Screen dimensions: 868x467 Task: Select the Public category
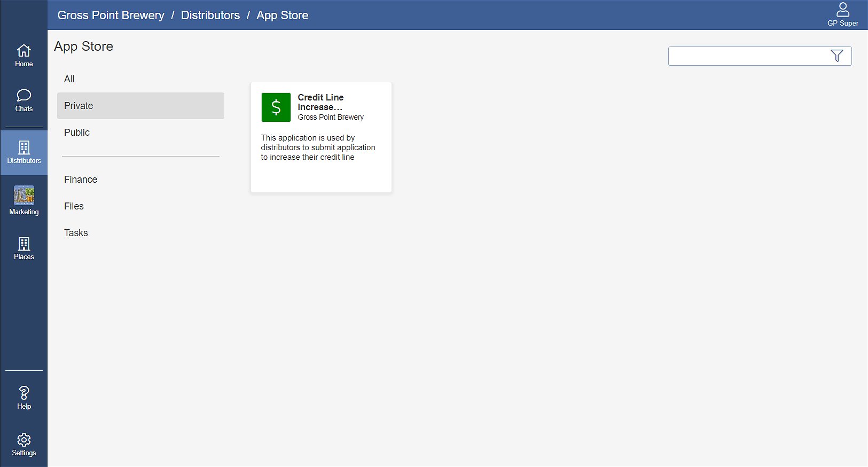click(x=140, y=133)
